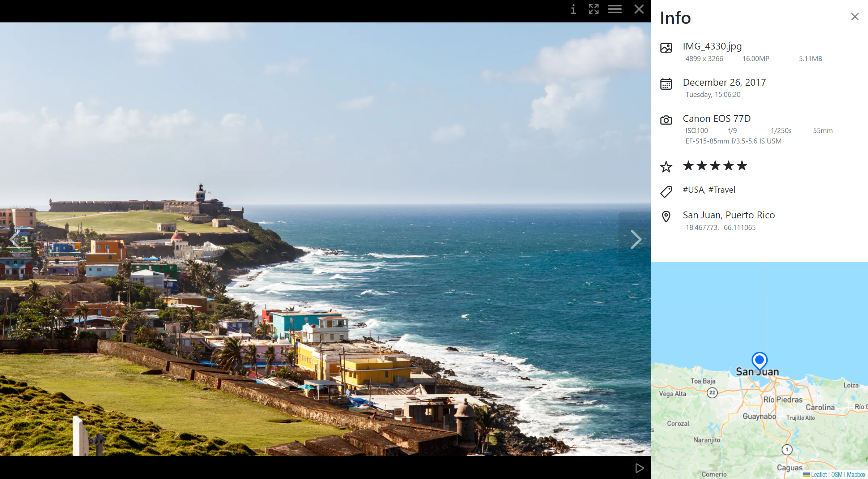
Task: Click the 16.00MP megapixel value
Action: click(756, 59)
